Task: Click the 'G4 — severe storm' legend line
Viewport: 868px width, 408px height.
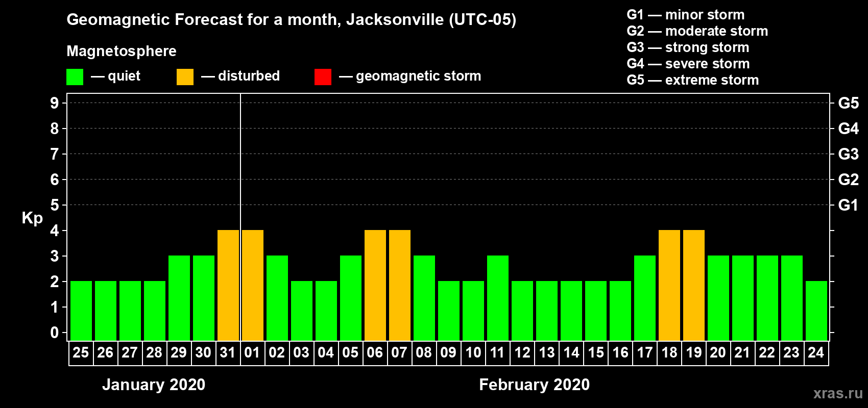Action: point(688,64)
